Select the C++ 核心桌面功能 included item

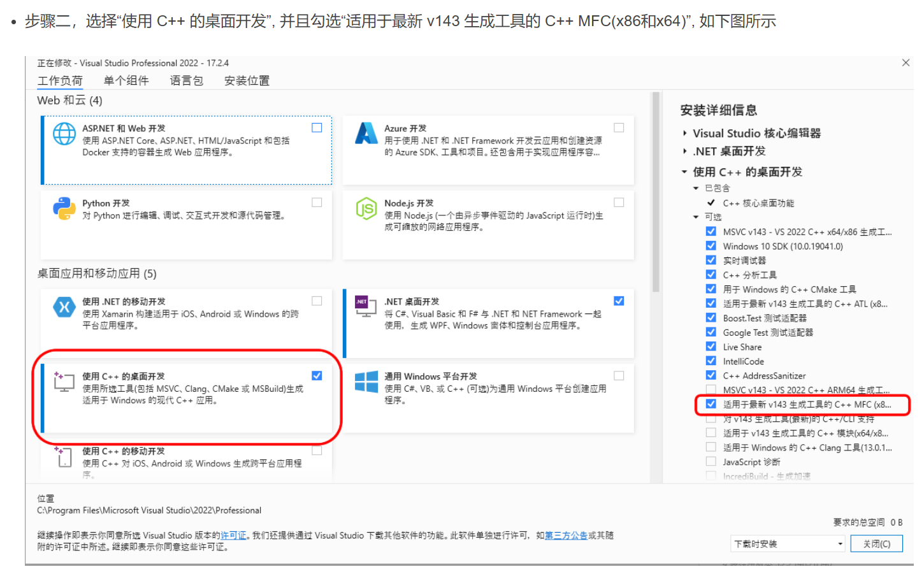point(758,203)
